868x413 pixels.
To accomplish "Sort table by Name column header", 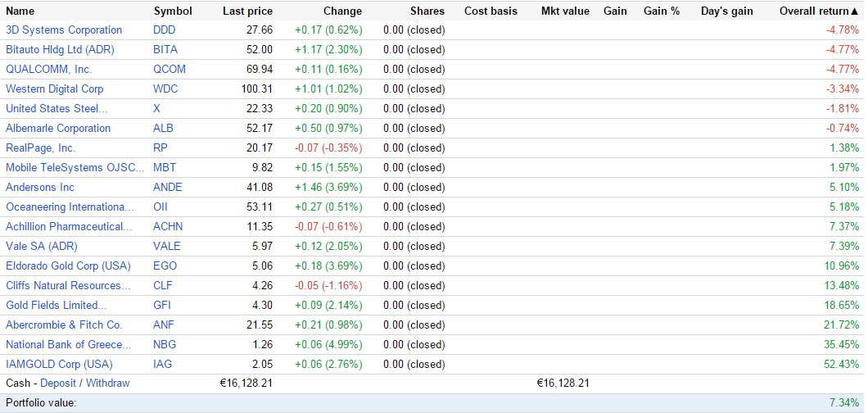I will click(x=20, y=11).
